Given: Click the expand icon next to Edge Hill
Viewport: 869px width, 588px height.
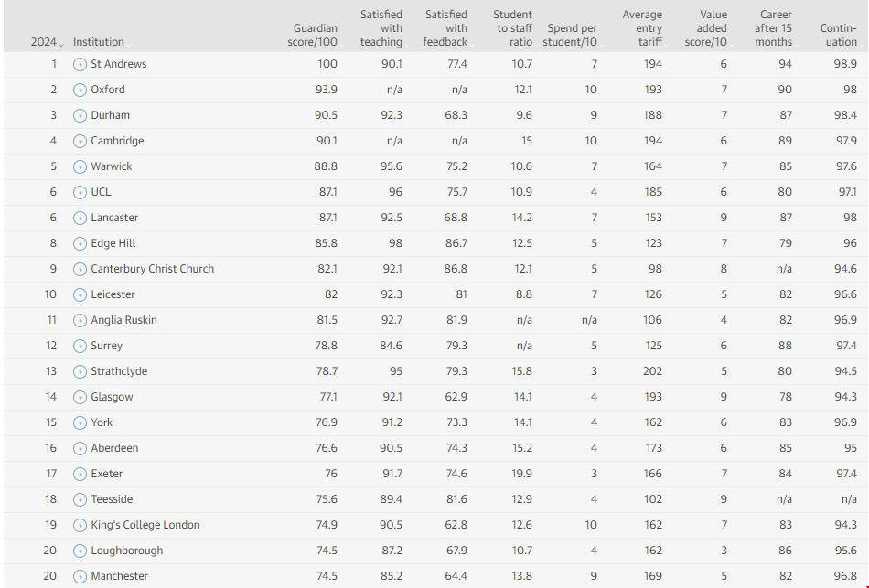Looking at the screenshot, I should (x=80, y=243).
